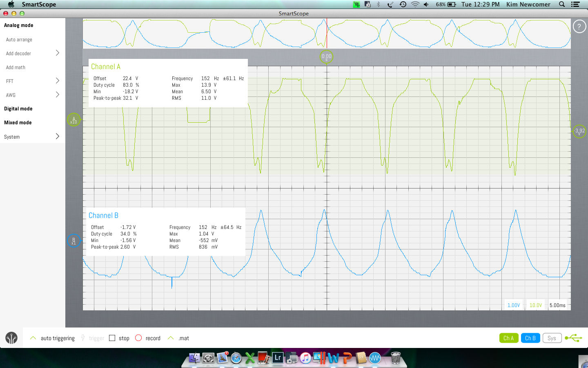This screenshot has height=368, width=588.
Task: Open iTunes from the dock
Action: coord(305,358)
